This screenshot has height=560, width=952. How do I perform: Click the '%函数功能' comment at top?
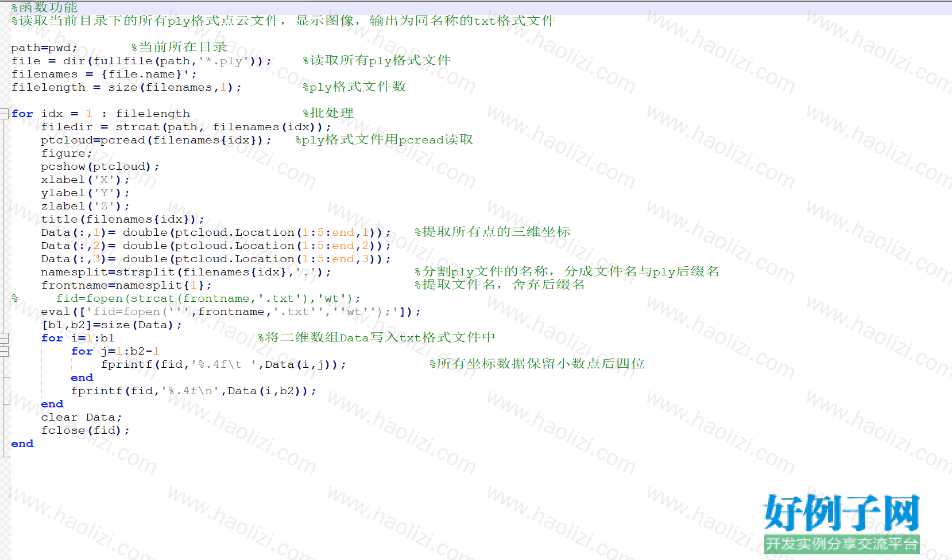[x=44, y=7]
